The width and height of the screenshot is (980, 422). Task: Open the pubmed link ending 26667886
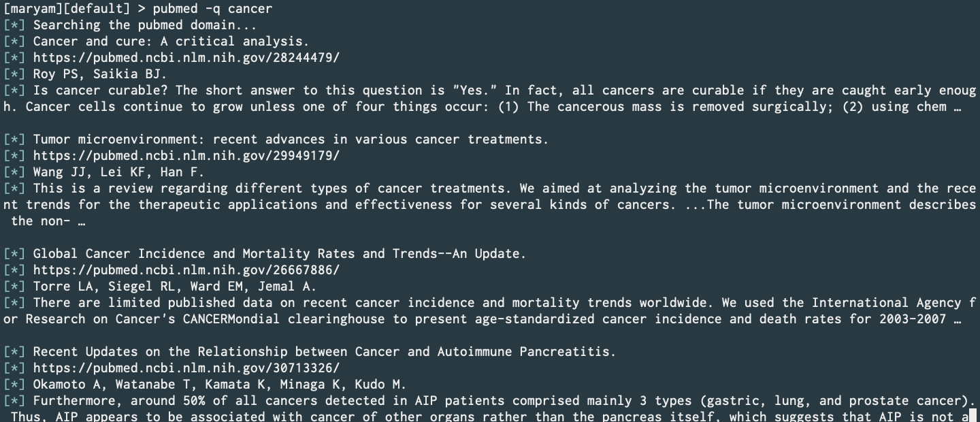186,270
